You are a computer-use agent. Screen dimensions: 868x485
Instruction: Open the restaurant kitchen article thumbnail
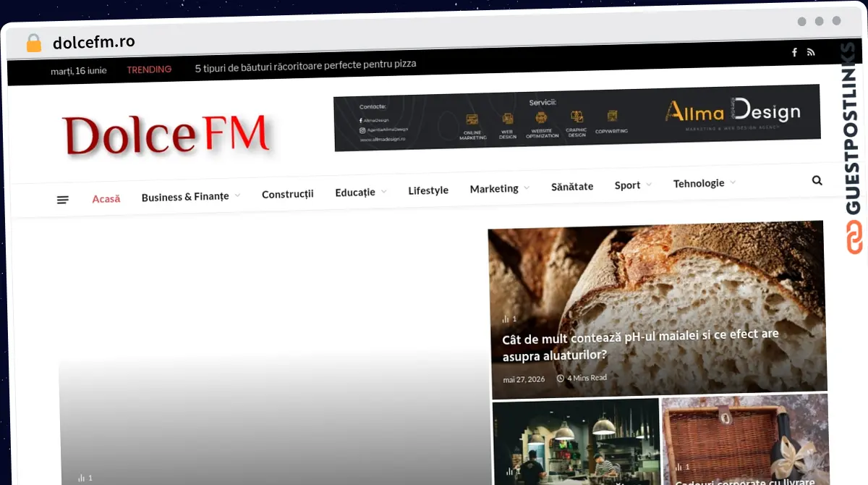click(x=576, y=440)
